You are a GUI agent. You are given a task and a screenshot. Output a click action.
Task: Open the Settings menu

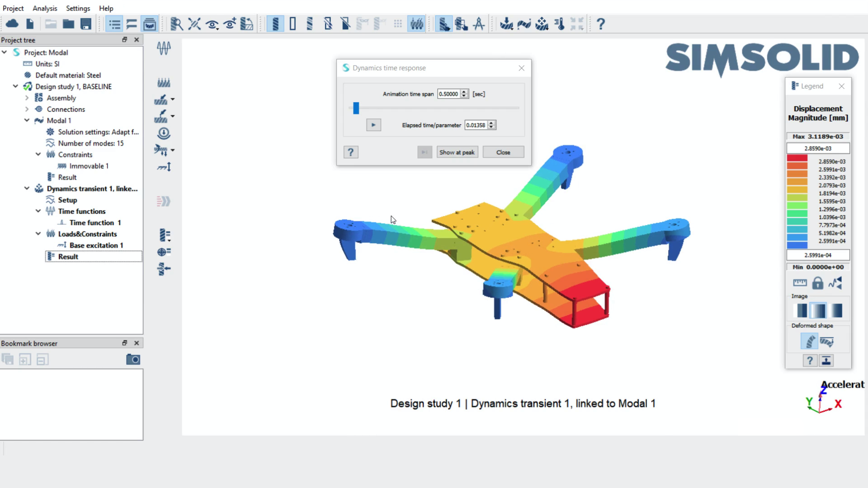pos(78,8)
